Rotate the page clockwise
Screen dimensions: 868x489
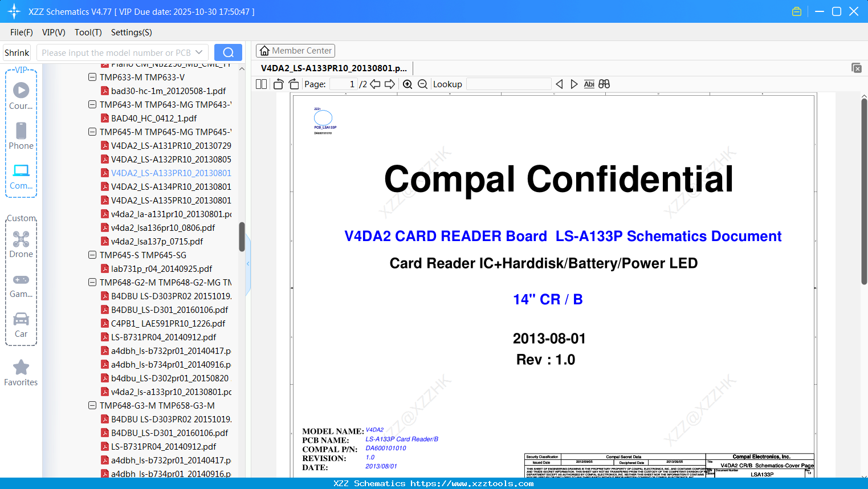[294, 84]
